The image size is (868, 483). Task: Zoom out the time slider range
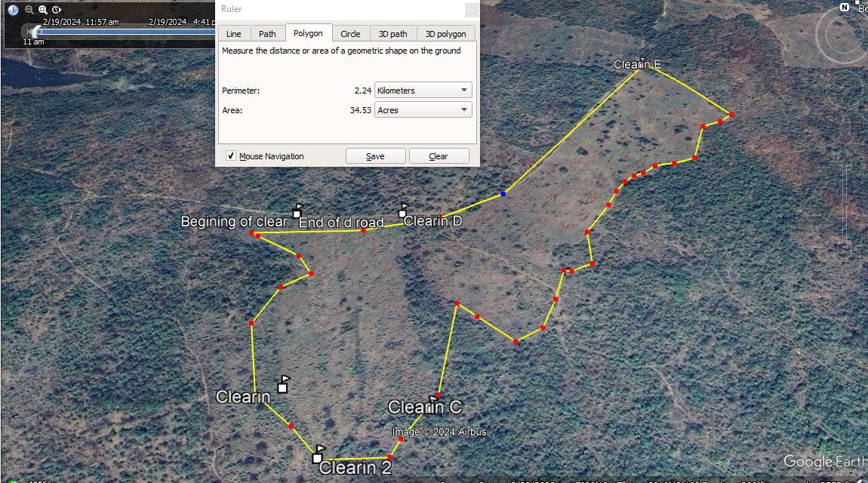point(29,9)
